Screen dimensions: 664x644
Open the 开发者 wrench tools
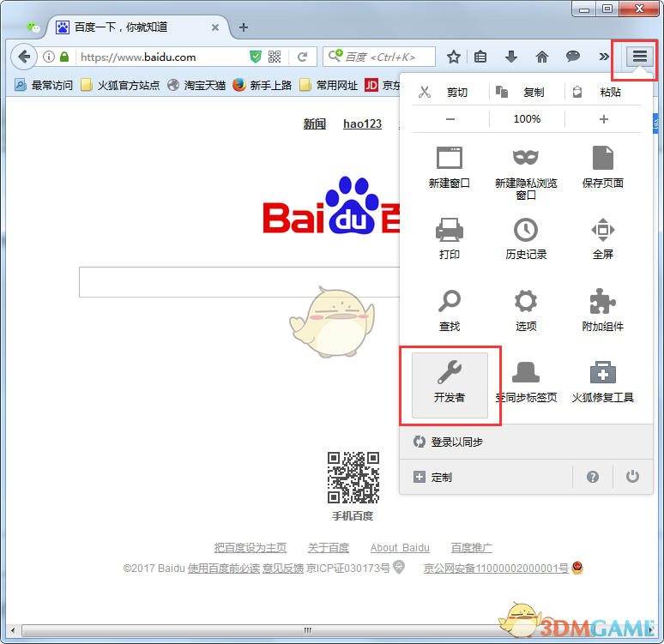(450, 385)
